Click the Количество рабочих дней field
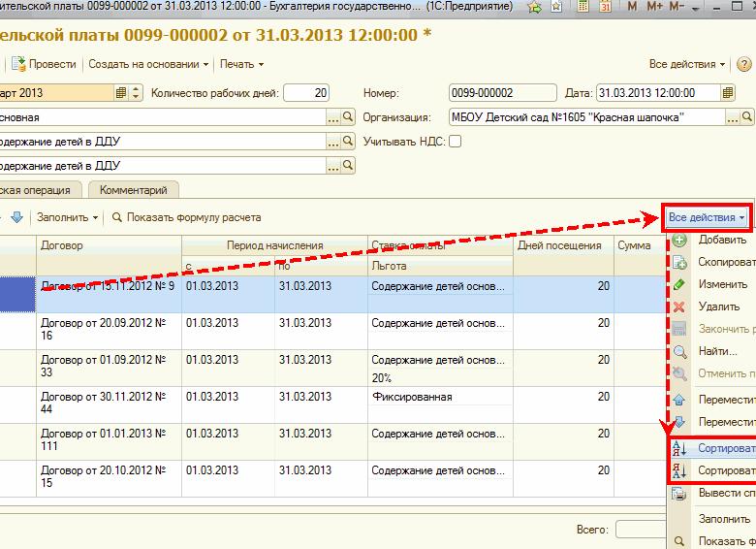 [x=306, y=92]
